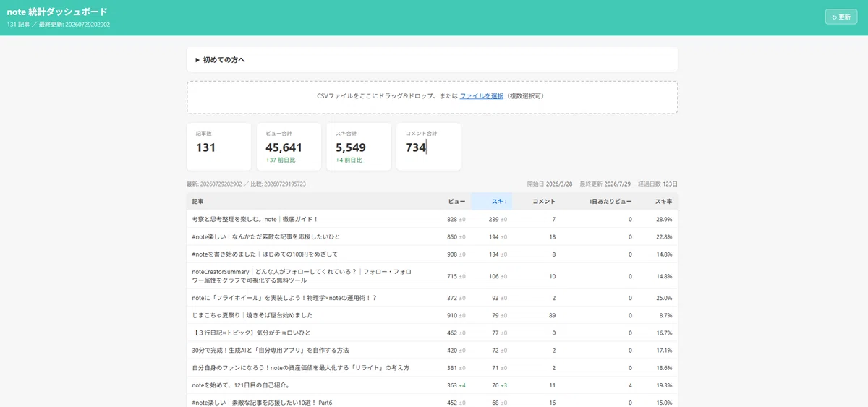Screen dimensions: 868x407
Task: Toggle sort order on スキ column header
Action: (491, 201)
